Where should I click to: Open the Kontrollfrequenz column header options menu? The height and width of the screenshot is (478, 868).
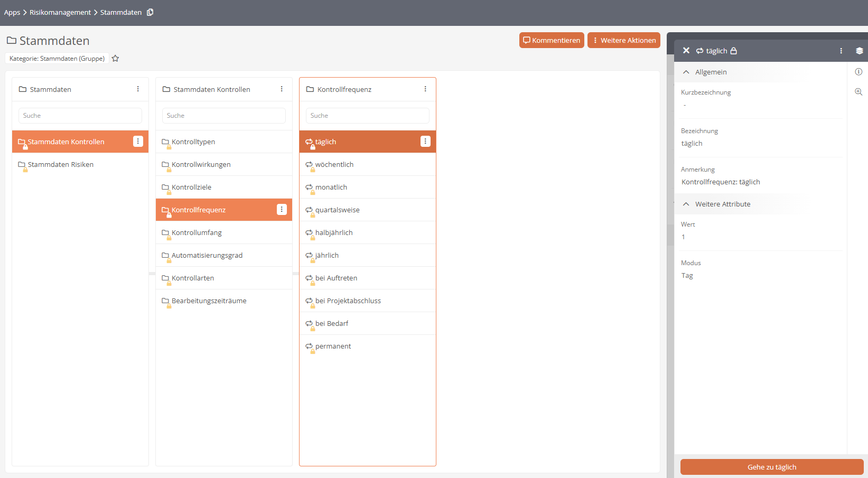point(425,89)
